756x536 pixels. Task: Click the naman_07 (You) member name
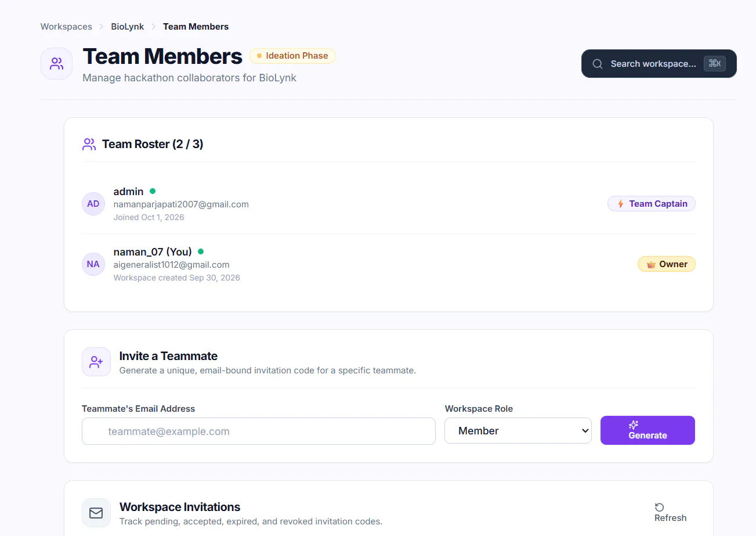coord(153,251)
